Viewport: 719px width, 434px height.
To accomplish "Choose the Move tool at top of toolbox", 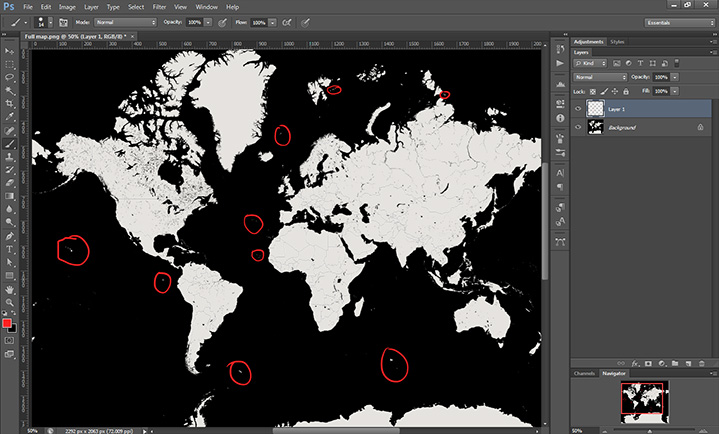I will pos(9,49).
